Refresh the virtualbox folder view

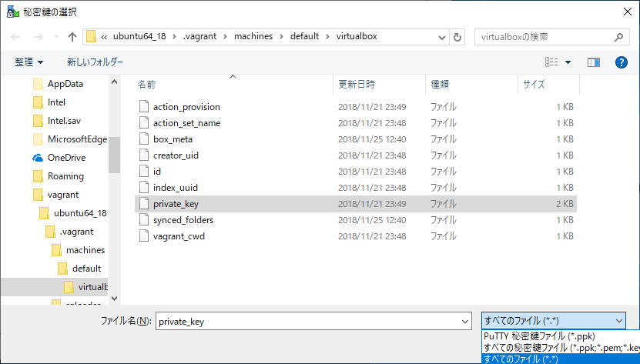click(x=457, y=38)
